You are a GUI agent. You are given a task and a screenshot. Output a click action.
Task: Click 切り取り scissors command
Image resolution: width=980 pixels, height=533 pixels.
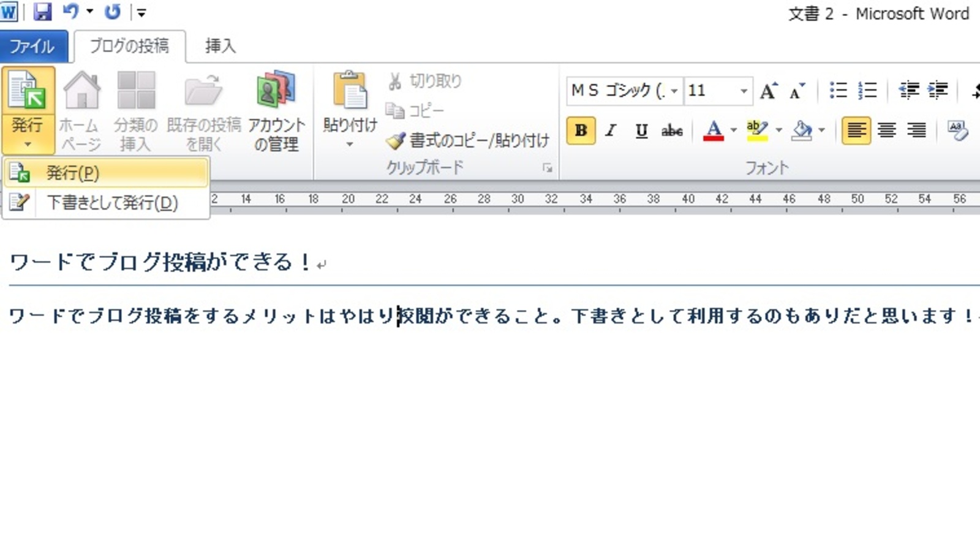point(424,81)
